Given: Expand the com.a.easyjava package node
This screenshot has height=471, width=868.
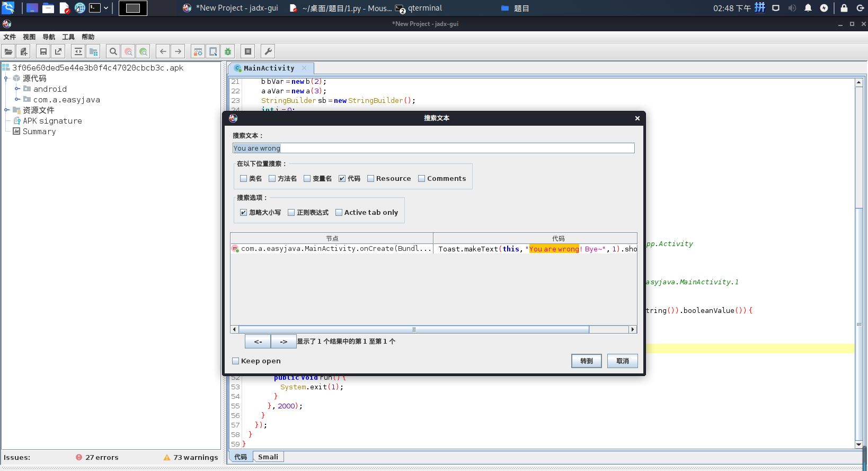Looking at the screenshot, I should point(17,100).
